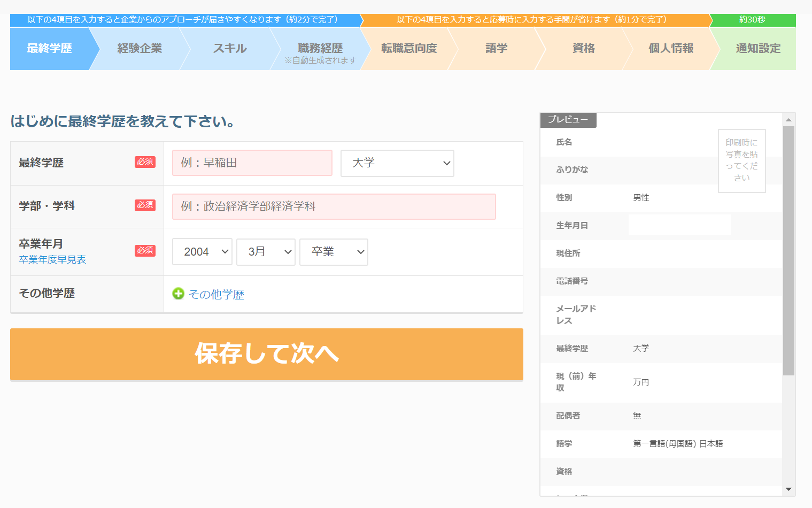The height and width of the screenshot is (508, 812).
Task: Click the メールアドレス label in preview
Action: tap(576, 315)
